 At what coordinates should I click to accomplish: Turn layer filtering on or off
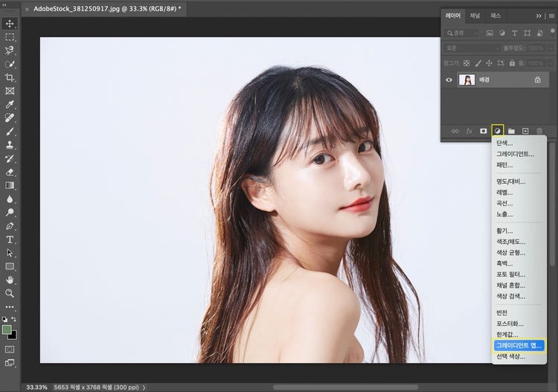tap(552, 32)
